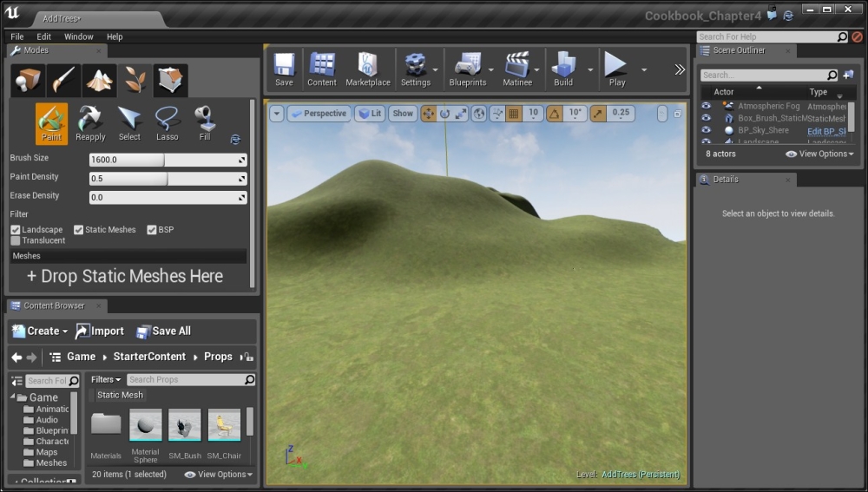Select the Geometry Editing mode icon

tap(170, 80)
